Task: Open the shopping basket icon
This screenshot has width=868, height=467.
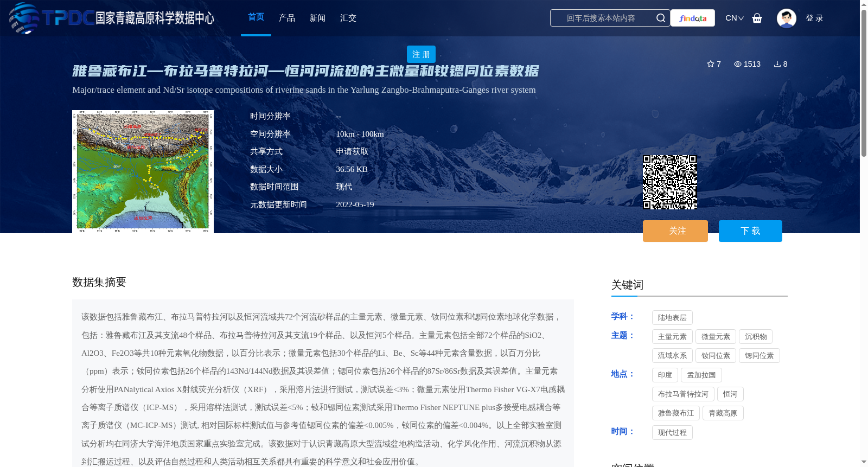Action: pyautogui.click(x=757, y=18)
